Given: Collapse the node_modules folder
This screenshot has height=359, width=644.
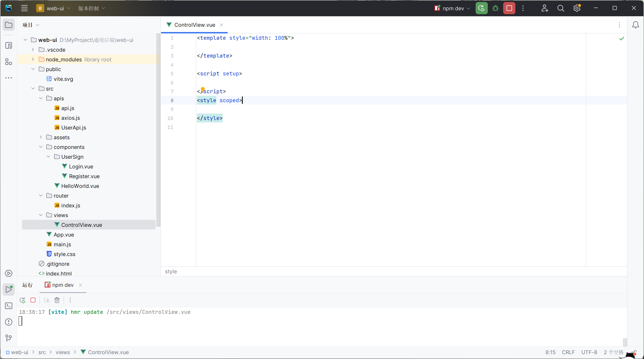Looking at the screenshot, I should 32,59.
